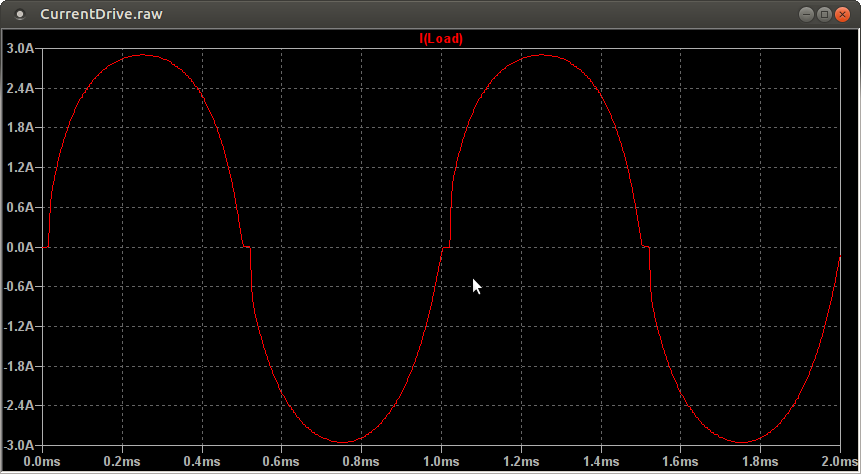This screenshot has width=861, height=474.
Task: Click the 2.4A vertical axis label
Action: point(20,88)
